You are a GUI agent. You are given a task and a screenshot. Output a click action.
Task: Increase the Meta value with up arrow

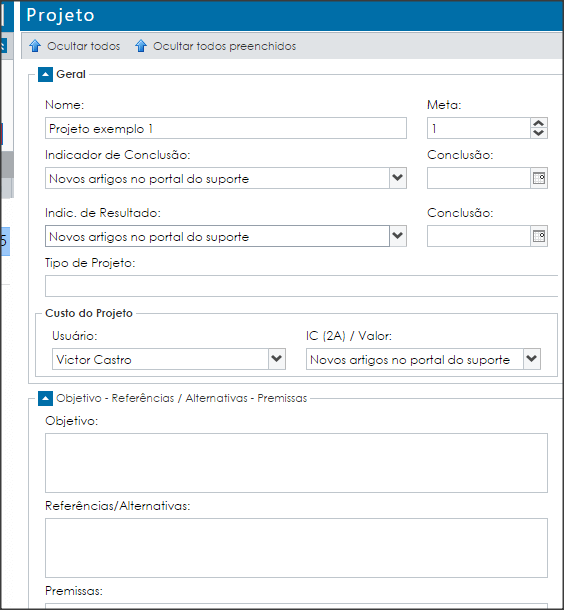pyautogui.click(x=539, y=123)
